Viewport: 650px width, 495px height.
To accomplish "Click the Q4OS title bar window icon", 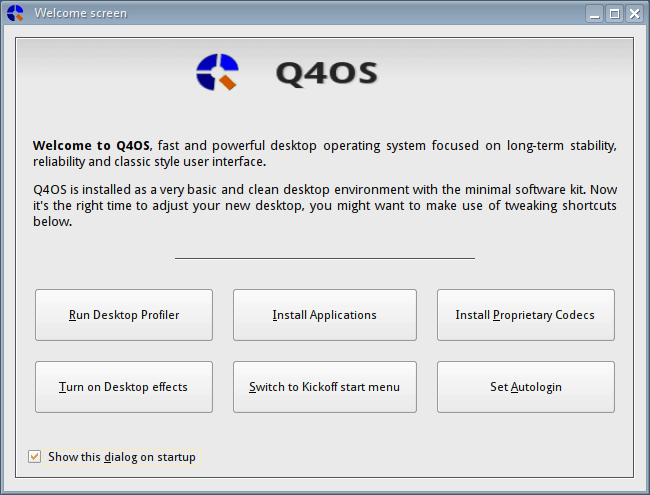I will [x=15, y=13].
